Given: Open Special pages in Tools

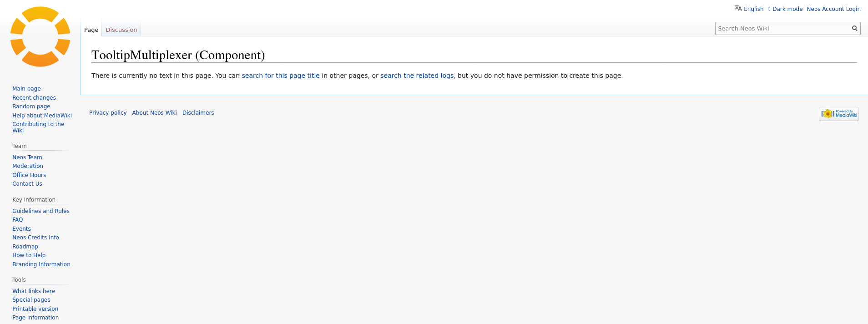Looking at the screenshot, I should pos(31,300).
